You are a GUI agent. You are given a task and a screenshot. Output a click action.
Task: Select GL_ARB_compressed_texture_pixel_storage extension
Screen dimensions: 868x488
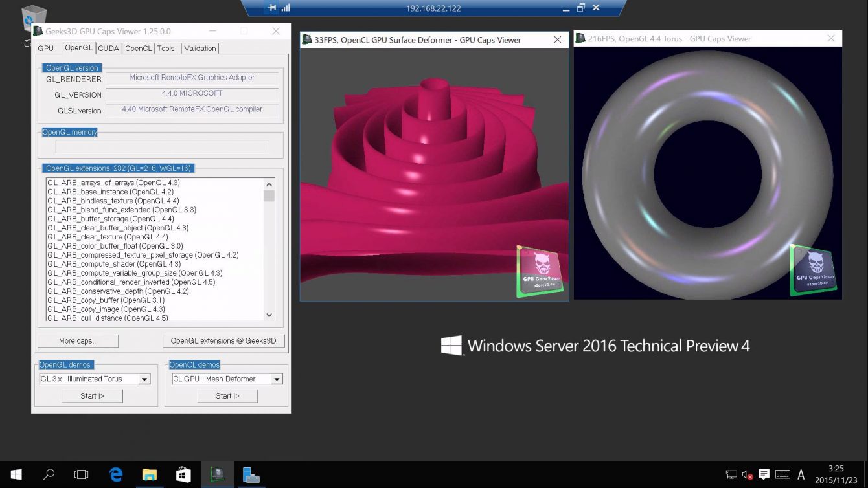click(143, 256)
